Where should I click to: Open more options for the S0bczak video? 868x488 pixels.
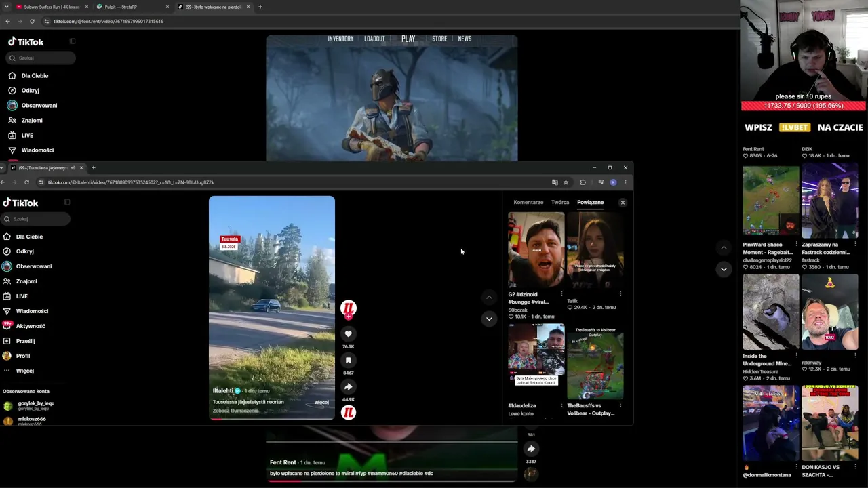pos(561,294)
